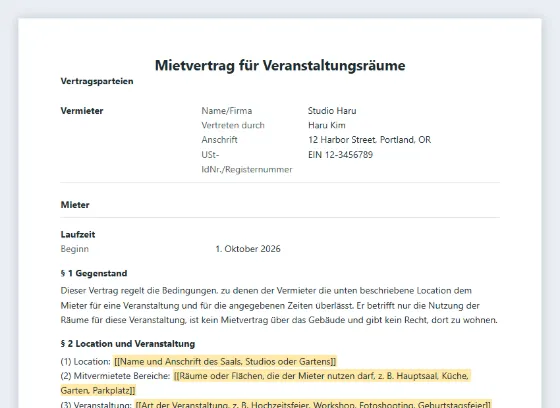Click the '(3) Veranstaltung:' label
Screen dimensions: 560x408
96,404
